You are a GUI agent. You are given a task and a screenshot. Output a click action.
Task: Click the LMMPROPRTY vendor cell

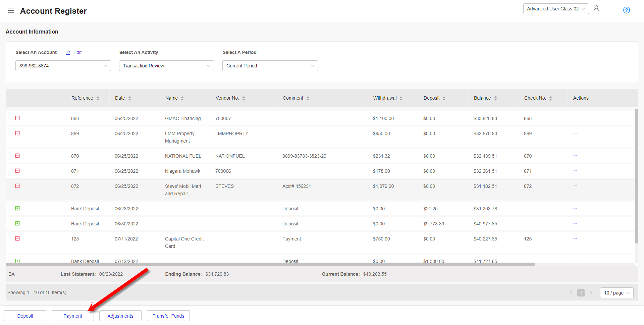pyautogui.click(x=232, y=133)
